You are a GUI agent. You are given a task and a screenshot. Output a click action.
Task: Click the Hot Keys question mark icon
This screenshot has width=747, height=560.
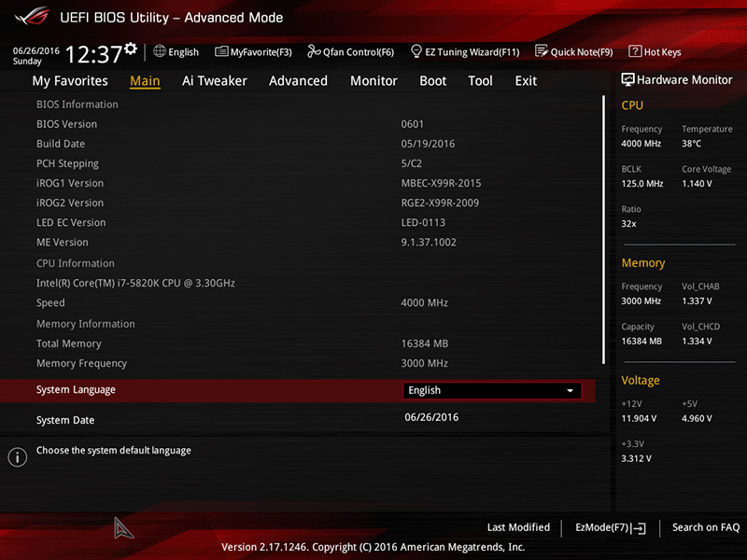click(635, 51)
